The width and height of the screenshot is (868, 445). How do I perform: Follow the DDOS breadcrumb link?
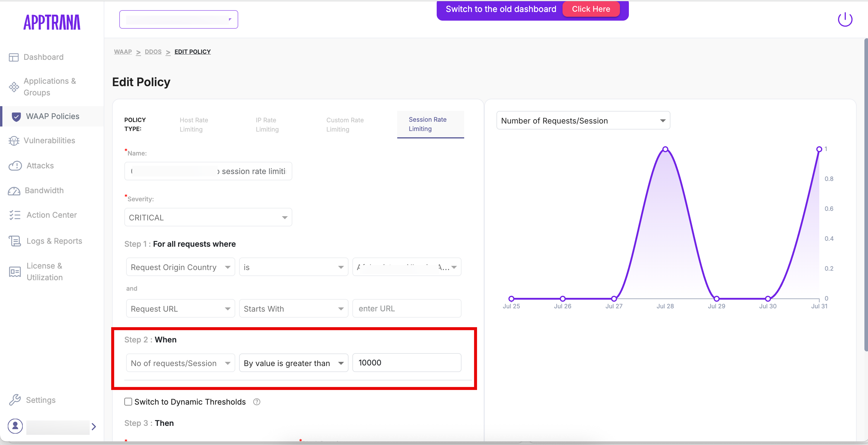[x=153, y=52]
